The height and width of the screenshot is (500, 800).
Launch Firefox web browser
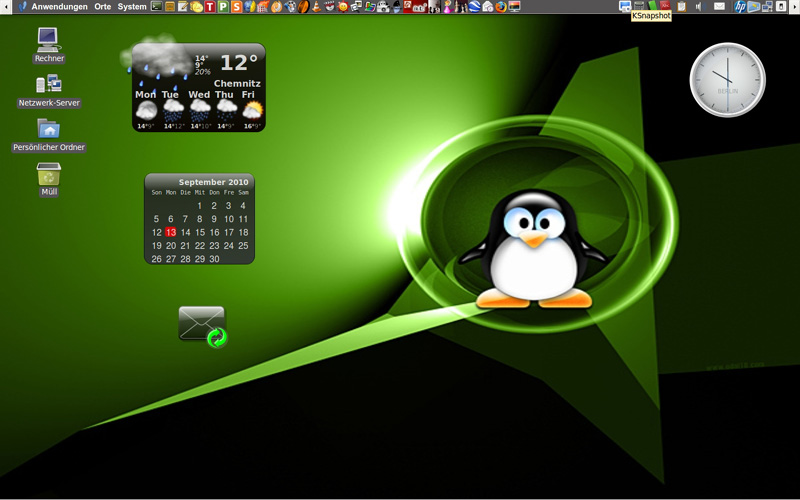pyautogui.click(x=501, y=7)
